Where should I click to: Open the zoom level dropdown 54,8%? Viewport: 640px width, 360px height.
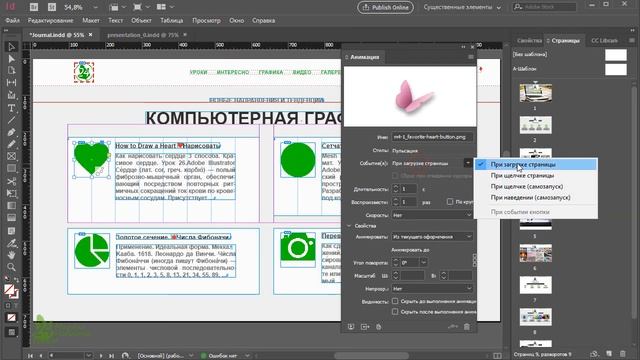click(x=95, y=7)
